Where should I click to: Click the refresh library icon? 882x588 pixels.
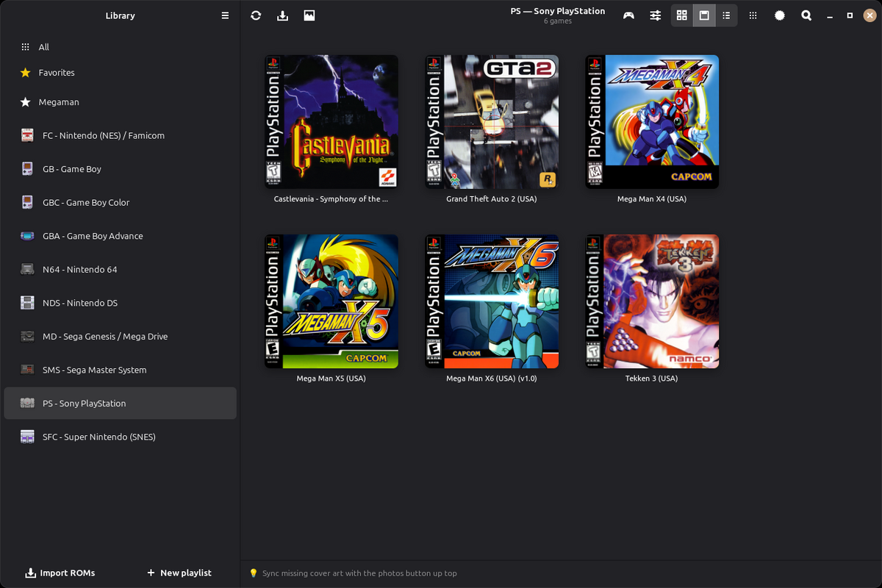point(256,15)
